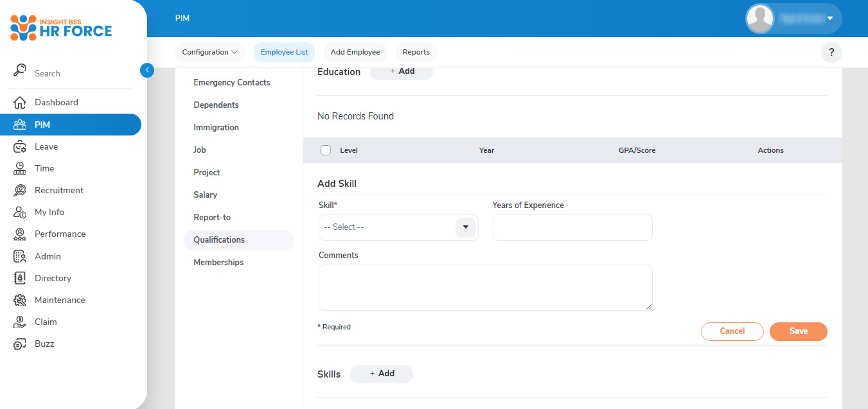Click the Directory book icon

click(x=20, y=278)
